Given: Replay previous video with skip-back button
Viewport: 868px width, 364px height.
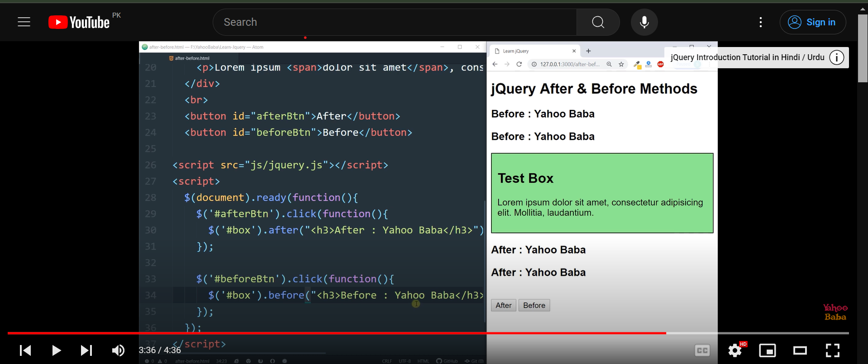Looking at the screenshot, I should click(25, 350).
